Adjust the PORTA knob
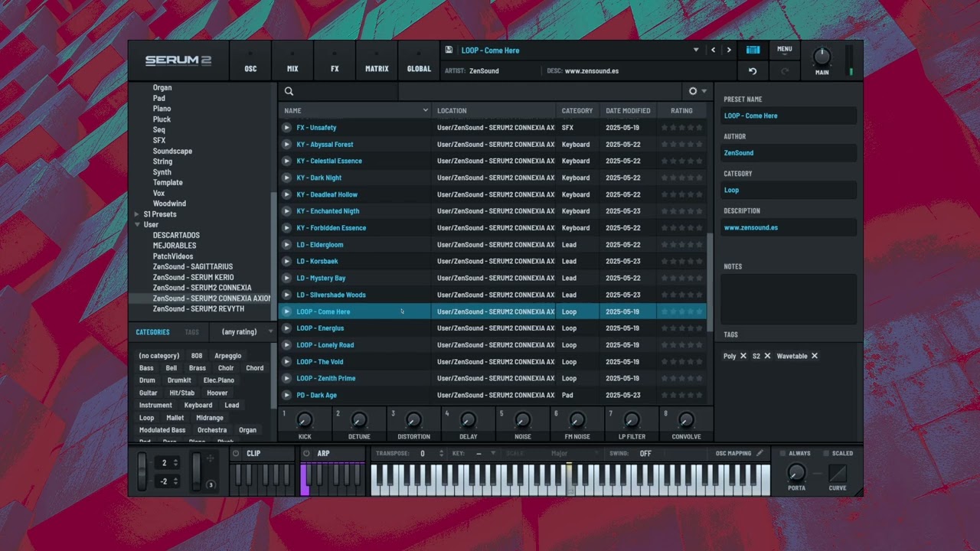 coord(796,472)
